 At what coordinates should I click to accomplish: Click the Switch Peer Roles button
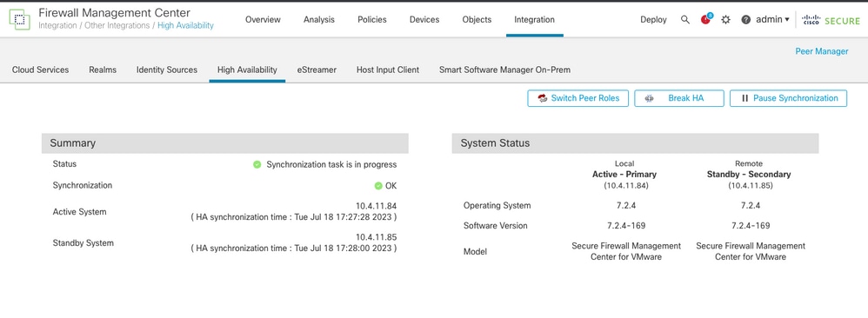pos(578,98)
